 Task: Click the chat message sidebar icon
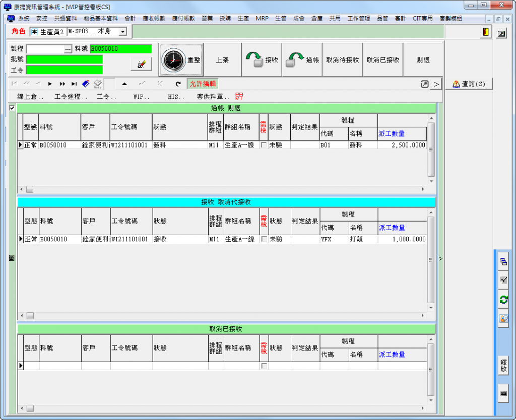tap(503, 319)
